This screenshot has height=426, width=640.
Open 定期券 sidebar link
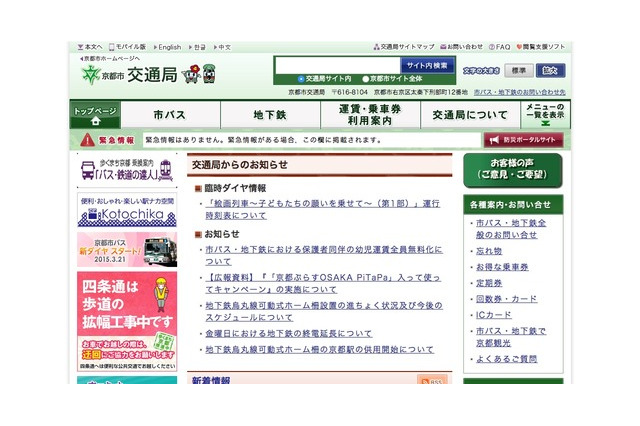coord(489,283)
